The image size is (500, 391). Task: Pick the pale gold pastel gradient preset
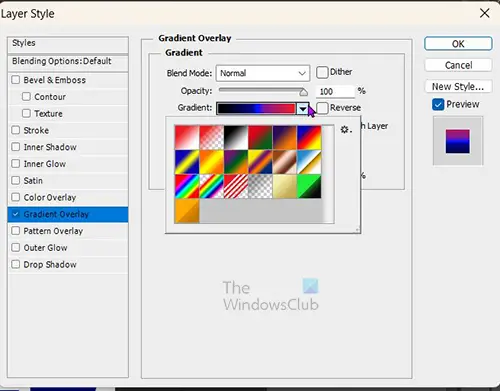[285, 186]
